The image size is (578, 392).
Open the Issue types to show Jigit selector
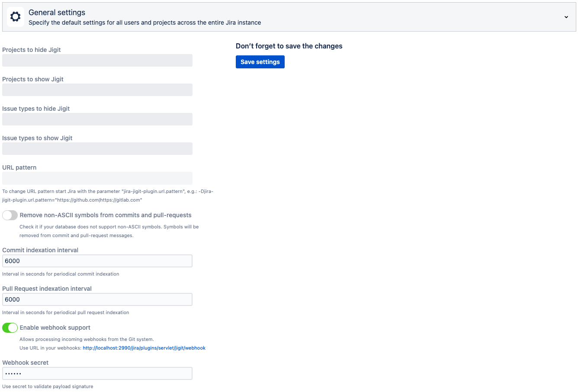point(97,149)
